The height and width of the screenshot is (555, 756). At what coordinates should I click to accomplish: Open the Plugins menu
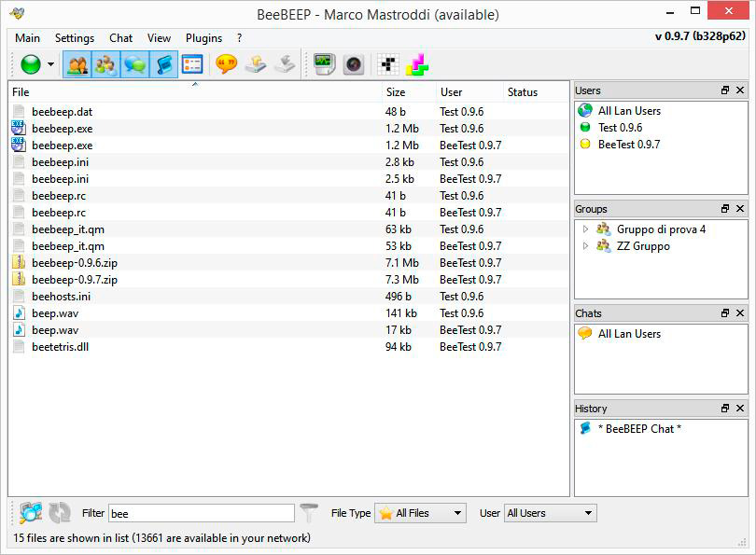(204, 38)
